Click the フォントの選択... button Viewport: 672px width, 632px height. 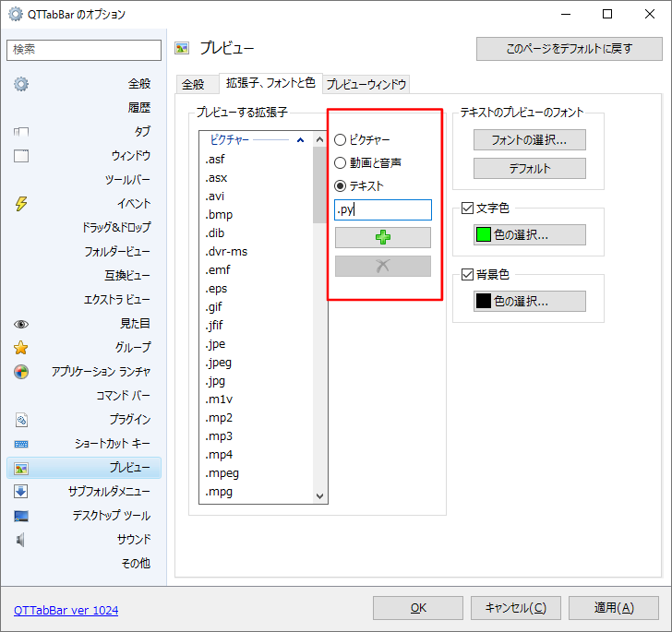tap(529, 139)
